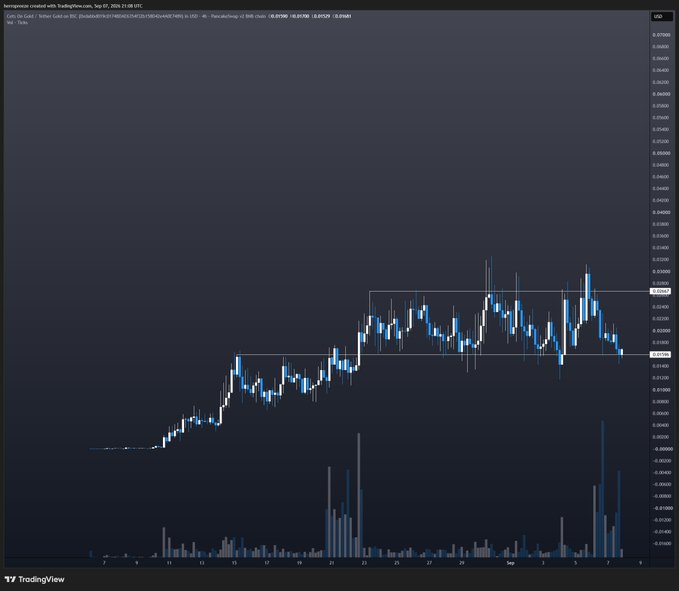This screenshot has height=591, width=679.
Task: Click the 0.03000 price axis label
Action: click(661, 271)
